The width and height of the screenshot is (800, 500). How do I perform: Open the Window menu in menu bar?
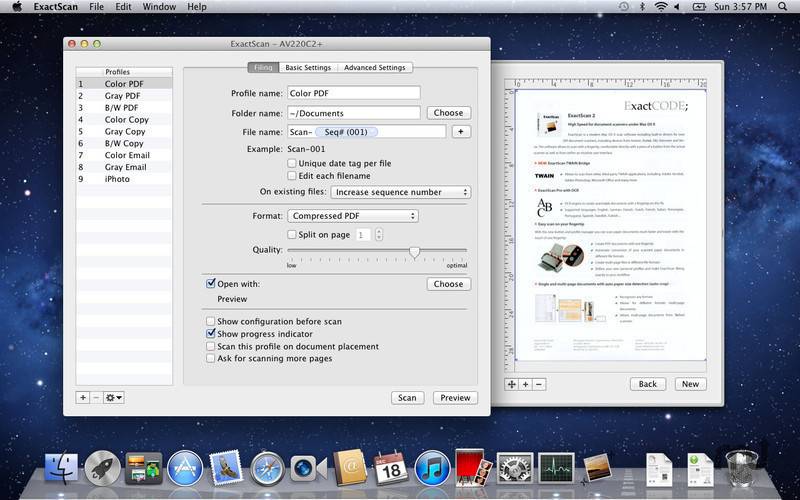[x=159, y=7]
